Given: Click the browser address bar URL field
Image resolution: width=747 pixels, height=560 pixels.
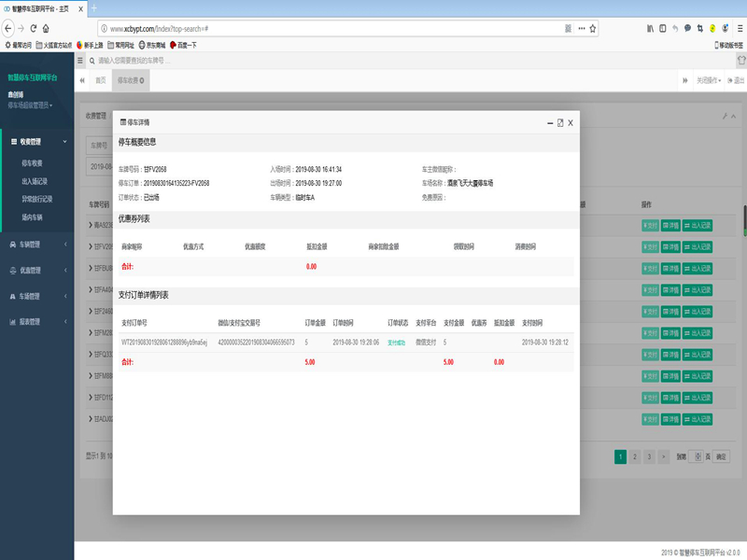Looking at the screenshot, I should 327,28.
